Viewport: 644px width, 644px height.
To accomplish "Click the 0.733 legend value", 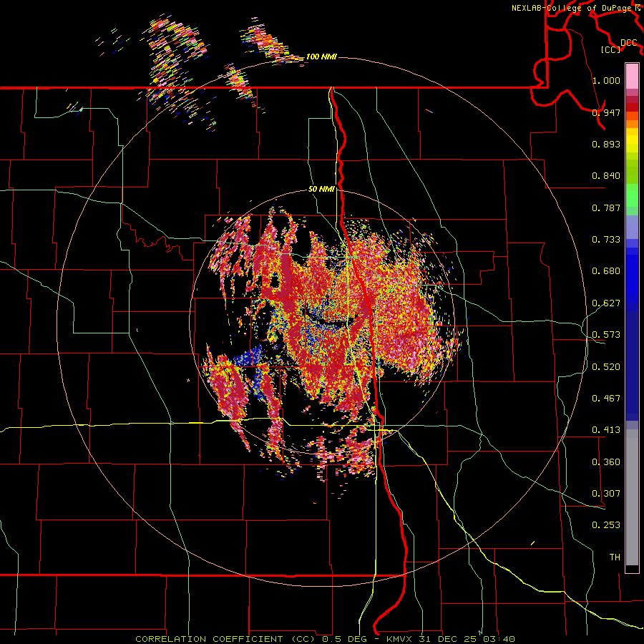I will tap(606, 239).
